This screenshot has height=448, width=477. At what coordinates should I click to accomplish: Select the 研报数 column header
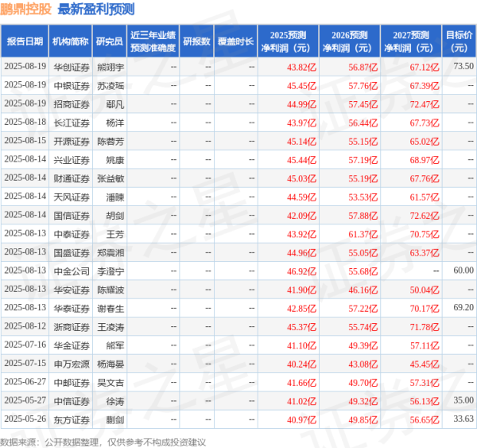point(196,41)
